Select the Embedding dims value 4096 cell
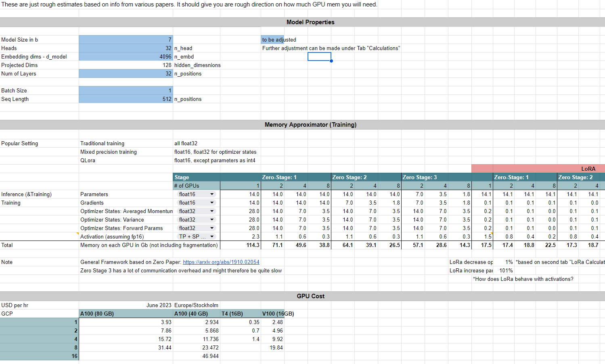This screenshot has height=364, width=605. coord(126,56)
